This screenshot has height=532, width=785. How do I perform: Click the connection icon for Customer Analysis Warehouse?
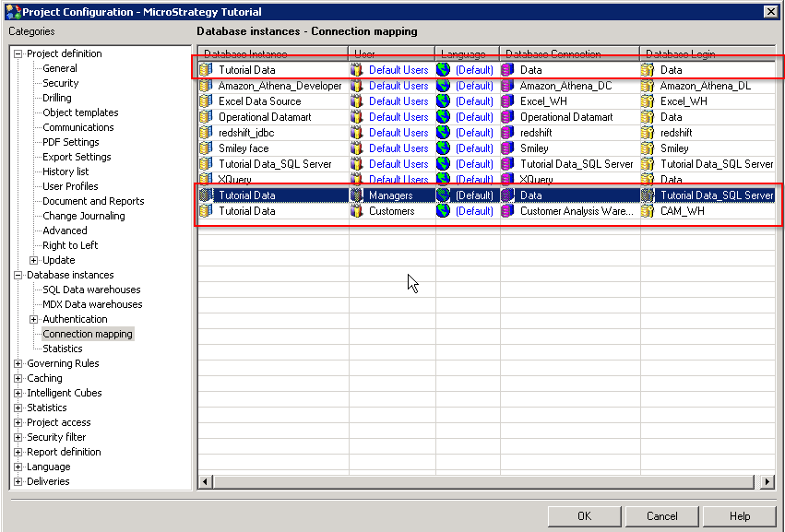pos(505,210)
